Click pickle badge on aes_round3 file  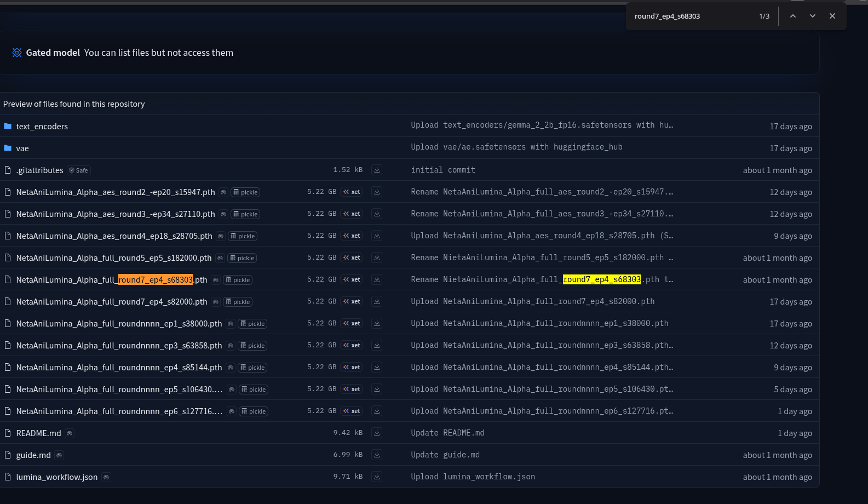[245, 214]
